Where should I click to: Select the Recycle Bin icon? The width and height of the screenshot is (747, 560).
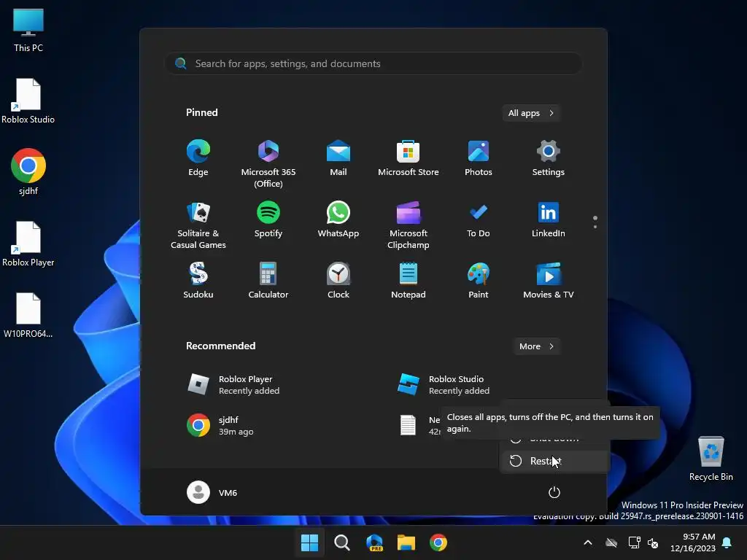(711, 459)
